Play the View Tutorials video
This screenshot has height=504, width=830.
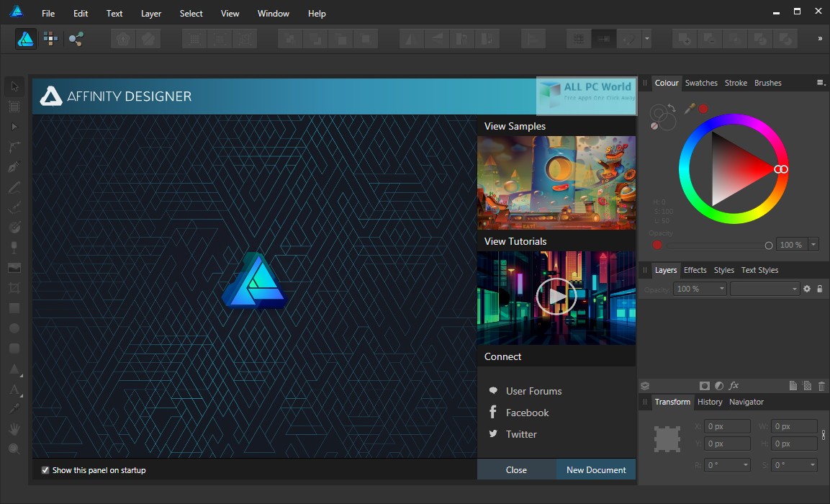(x=556, y=297)
